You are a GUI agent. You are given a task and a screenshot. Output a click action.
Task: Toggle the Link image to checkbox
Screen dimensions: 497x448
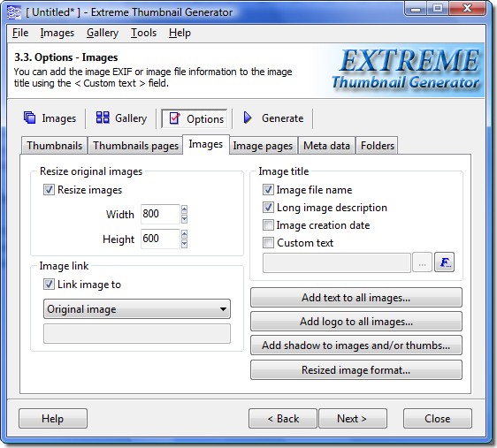coord(49,285)
